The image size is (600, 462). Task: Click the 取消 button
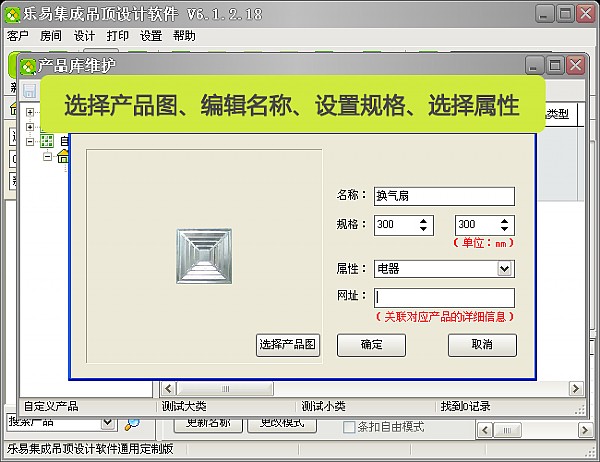tap(483, 345)
